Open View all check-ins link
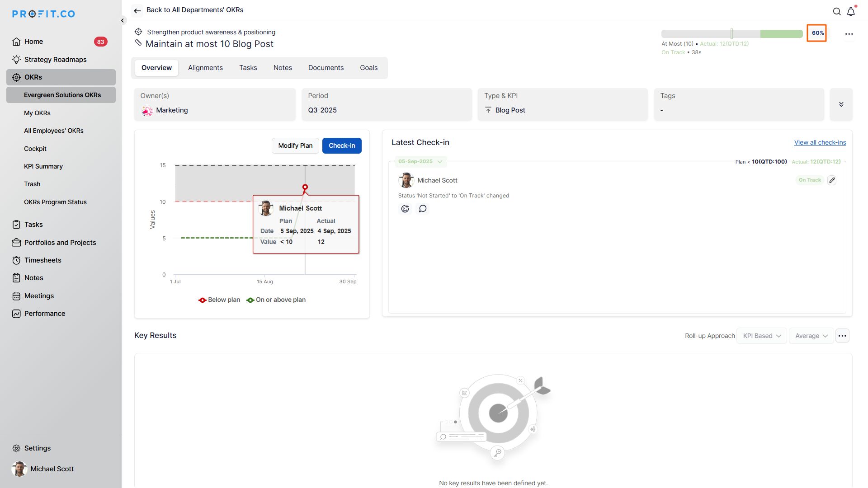Image resolution: width=868 pixels, height=488 pixels. [x=820, y=142]
